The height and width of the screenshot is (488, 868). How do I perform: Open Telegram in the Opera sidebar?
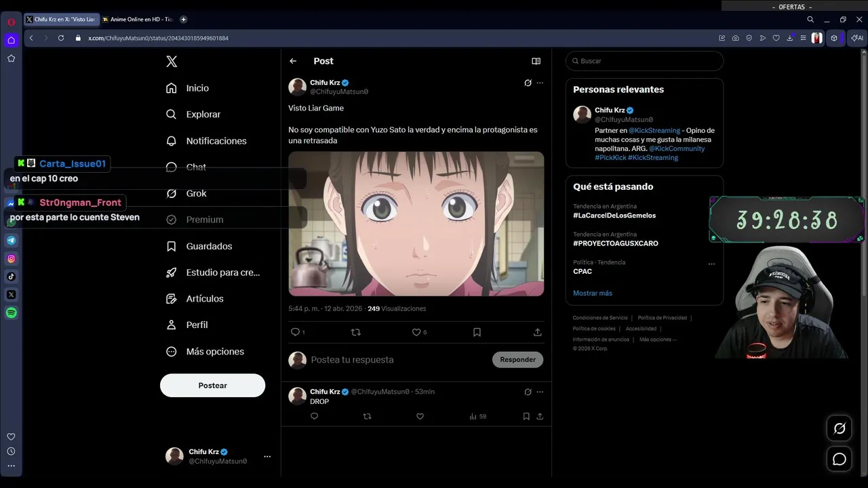point(12,240)
